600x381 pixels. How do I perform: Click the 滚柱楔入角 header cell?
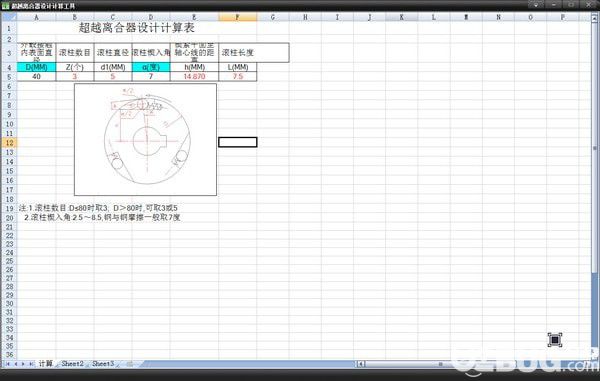pyautogui.click(x=151, y=53)
